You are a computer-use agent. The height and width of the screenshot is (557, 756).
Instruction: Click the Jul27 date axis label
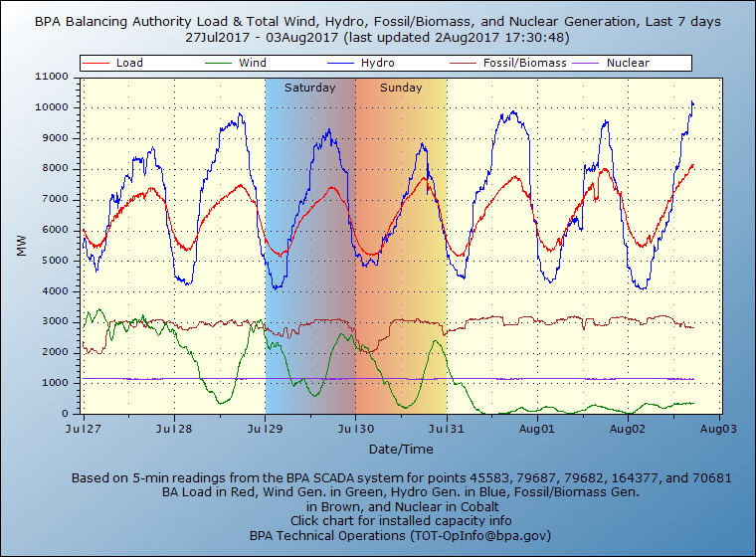[84, 429]
